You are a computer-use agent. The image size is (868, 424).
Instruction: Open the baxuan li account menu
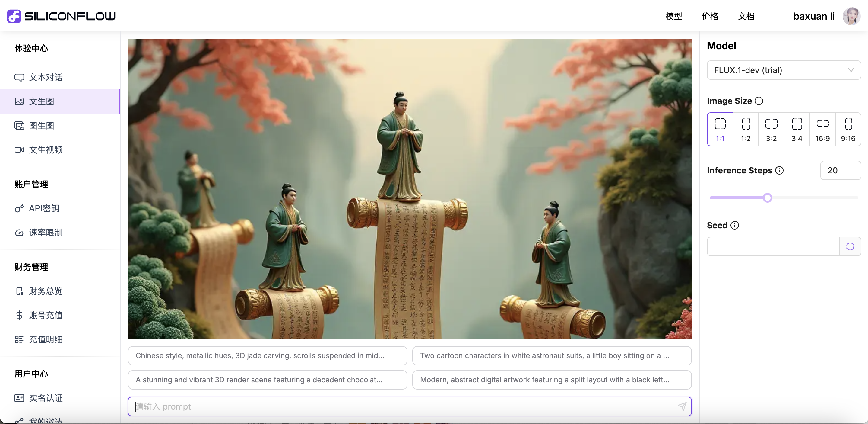tap(813, 16)
